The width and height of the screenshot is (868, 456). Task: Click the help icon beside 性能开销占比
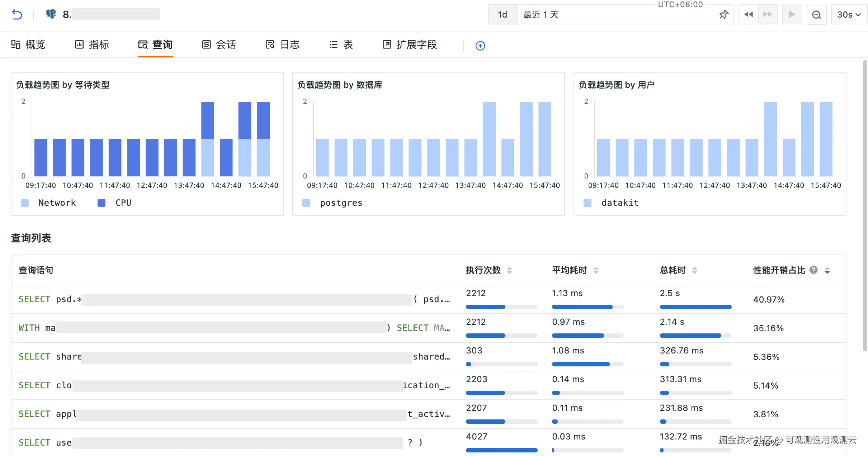coord(813,270)
